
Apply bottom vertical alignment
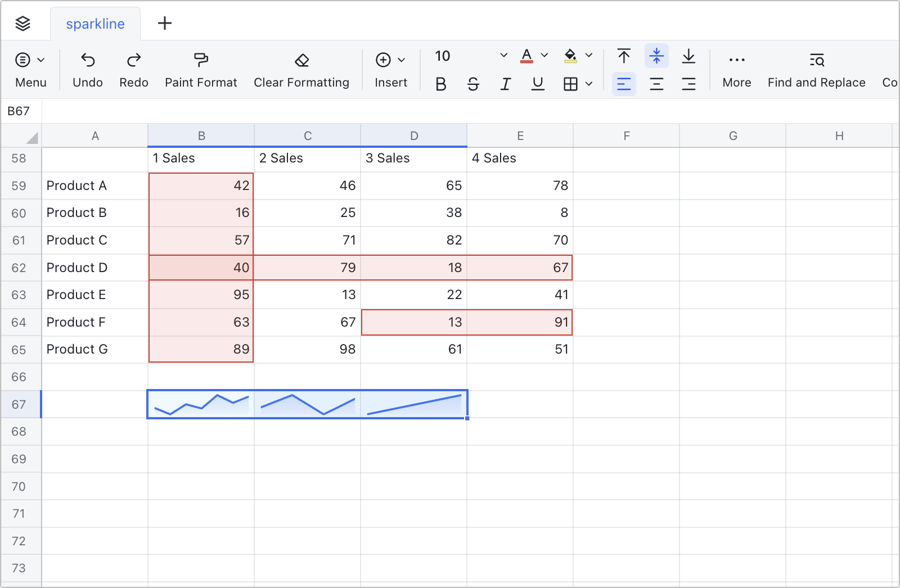coord(689,56)
